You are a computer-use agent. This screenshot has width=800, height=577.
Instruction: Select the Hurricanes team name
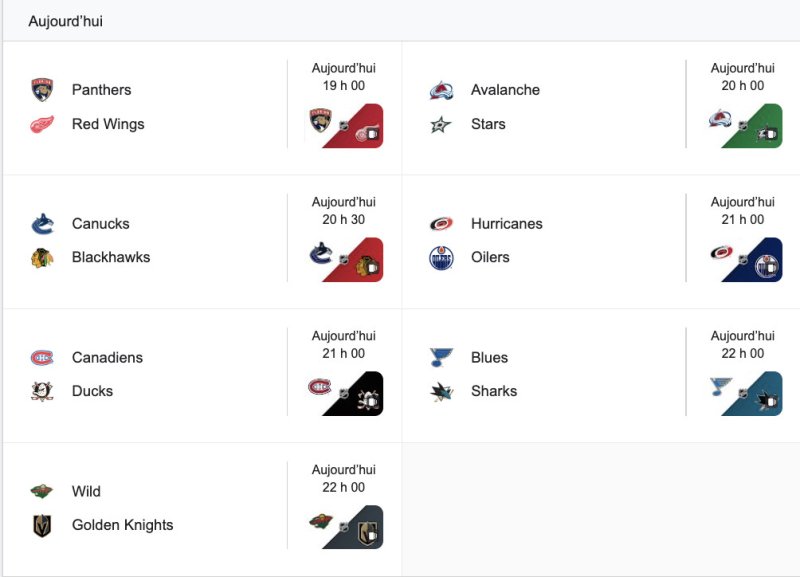click(506, 224)
